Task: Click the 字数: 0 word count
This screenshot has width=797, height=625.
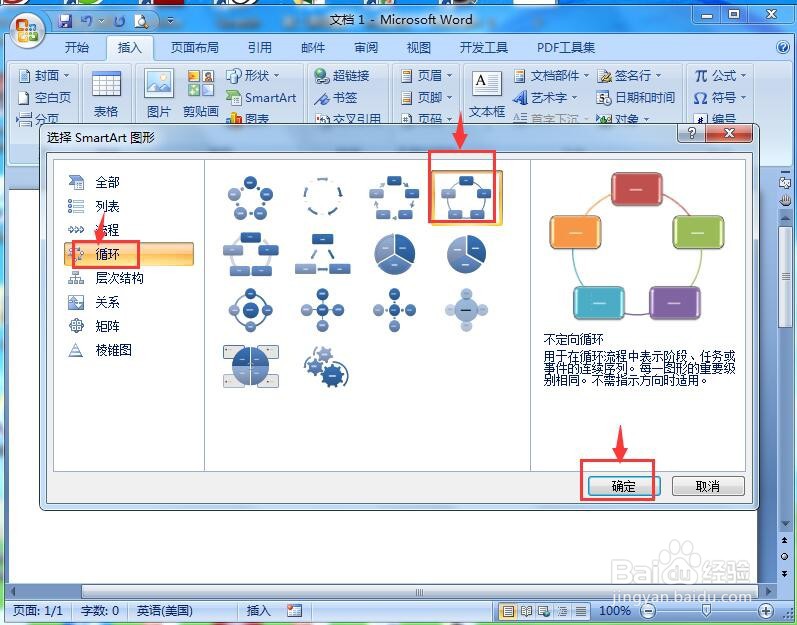Action: (100, 610)
